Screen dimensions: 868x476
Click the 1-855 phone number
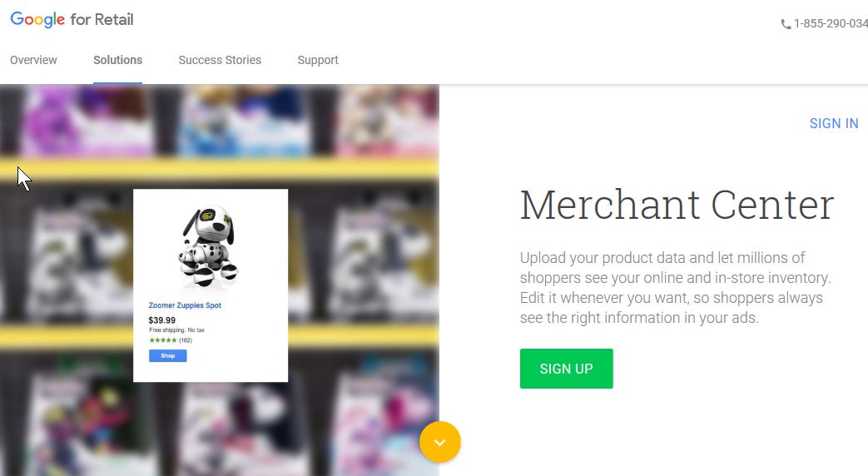point(831,24)
